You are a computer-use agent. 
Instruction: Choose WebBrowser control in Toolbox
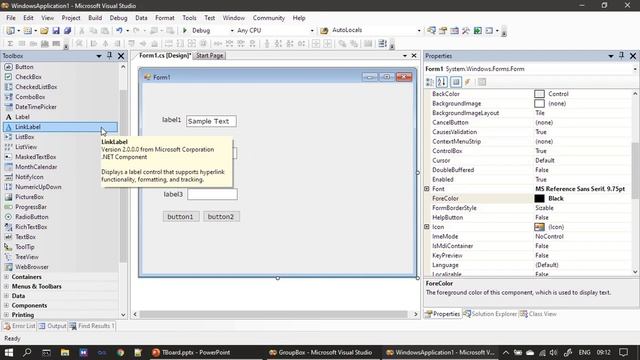pyautogui.click(x=60, y=267)
